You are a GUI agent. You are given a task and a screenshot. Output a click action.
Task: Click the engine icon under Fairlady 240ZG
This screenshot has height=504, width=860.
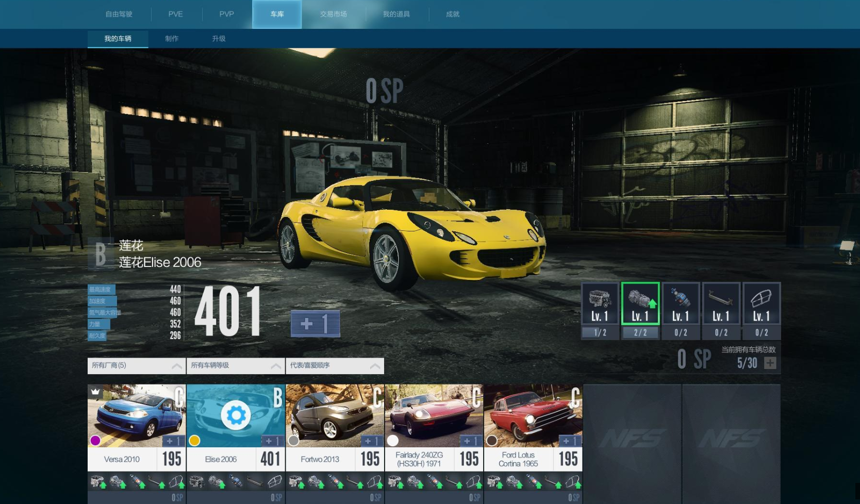395,482
